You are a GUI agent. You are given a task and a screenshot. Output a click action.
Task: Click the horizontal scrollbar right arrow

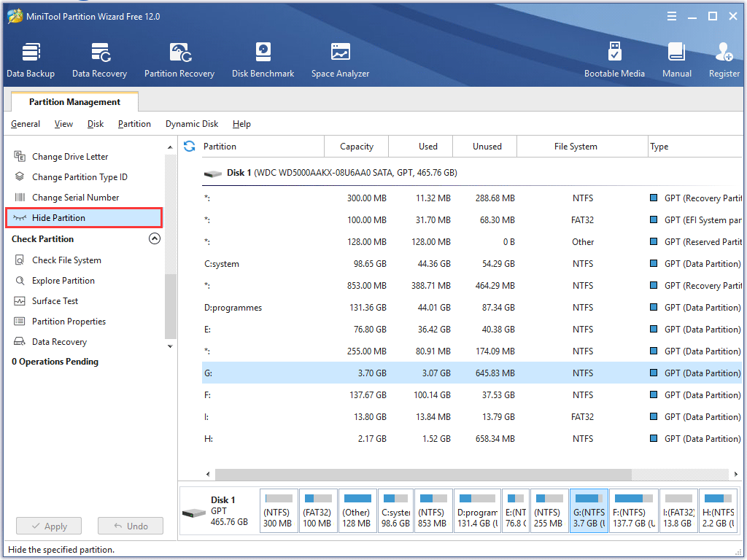coord(736,474)
